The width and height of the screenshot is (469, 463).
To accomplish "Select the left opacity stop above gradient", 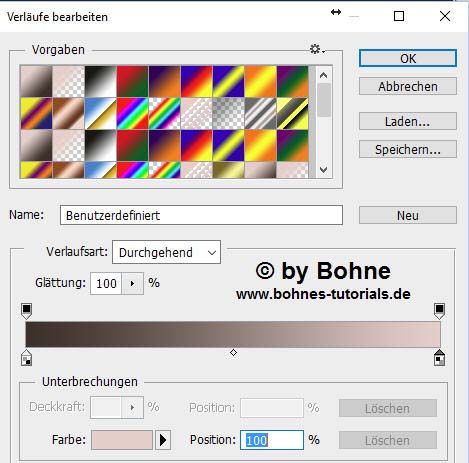I will pyautogui.click(x=26, y=311).
